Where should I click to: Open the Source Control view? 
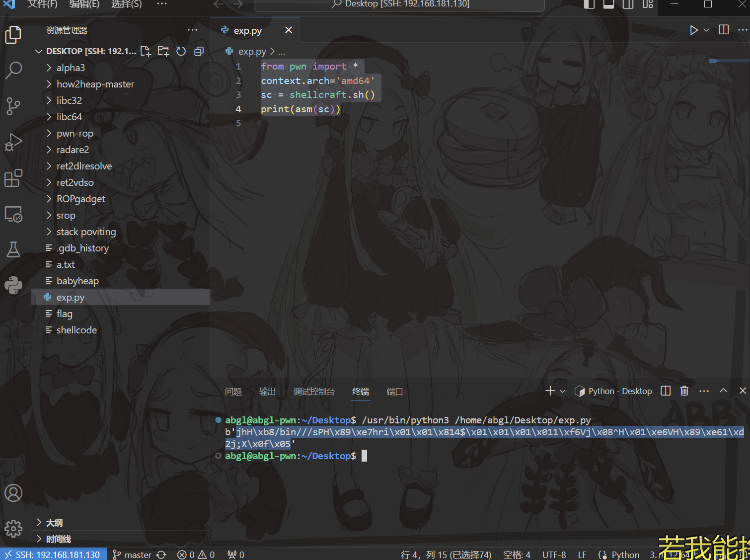pos(13,106)
